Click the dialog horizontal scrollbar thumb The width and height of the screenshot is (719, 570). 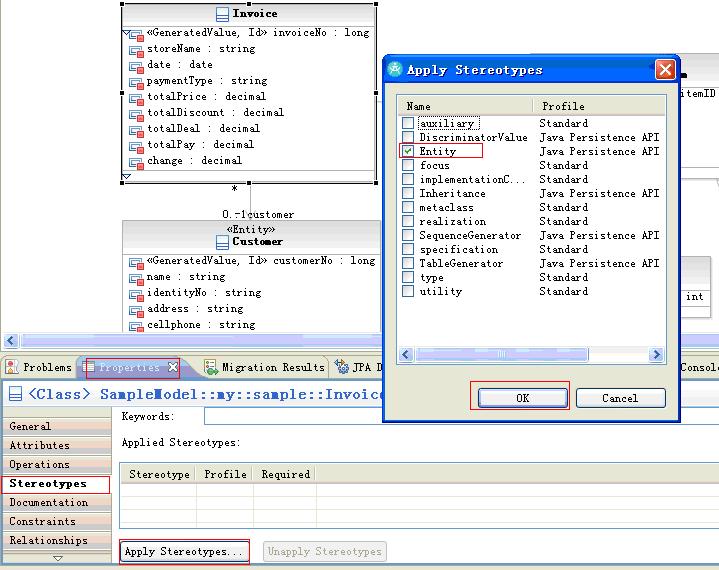[x=501, y=354]
